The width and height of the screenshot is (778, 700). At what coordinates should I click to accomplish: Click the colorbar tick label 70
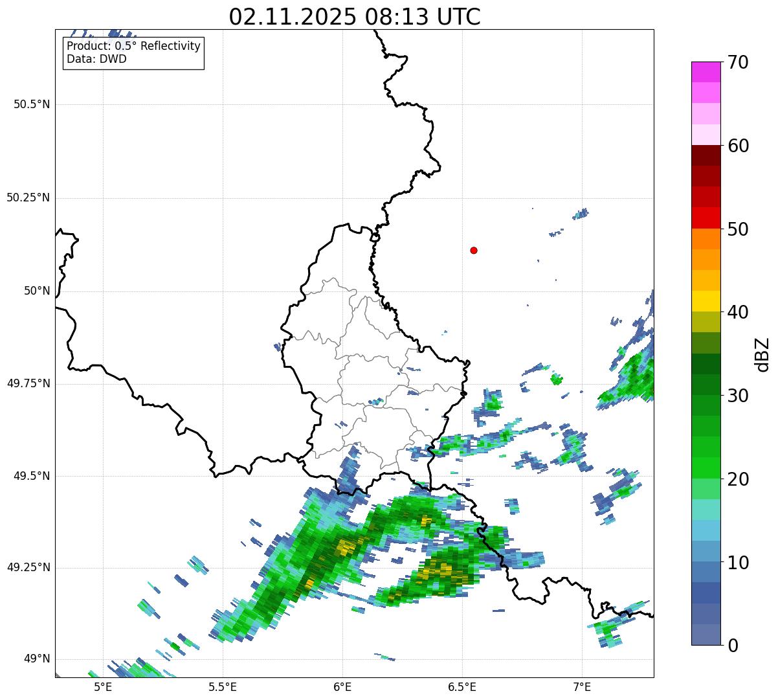[x=738, y=62]
